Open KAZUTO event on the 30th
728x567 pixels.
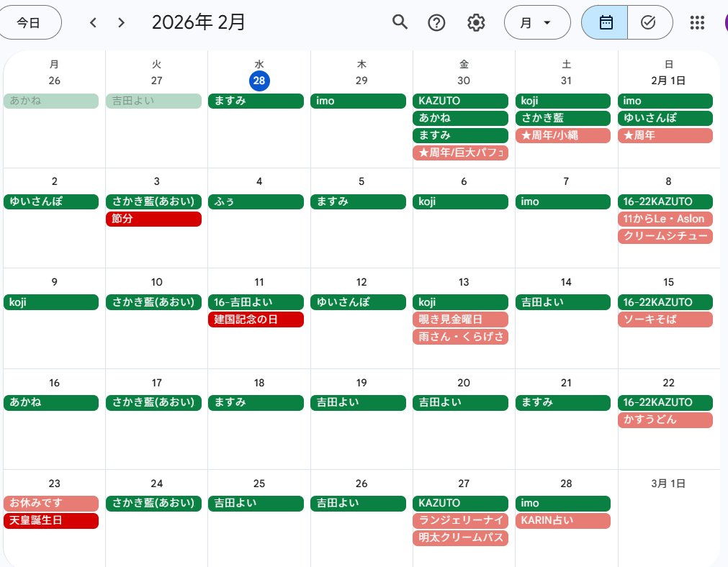click(x=461, y=101)
